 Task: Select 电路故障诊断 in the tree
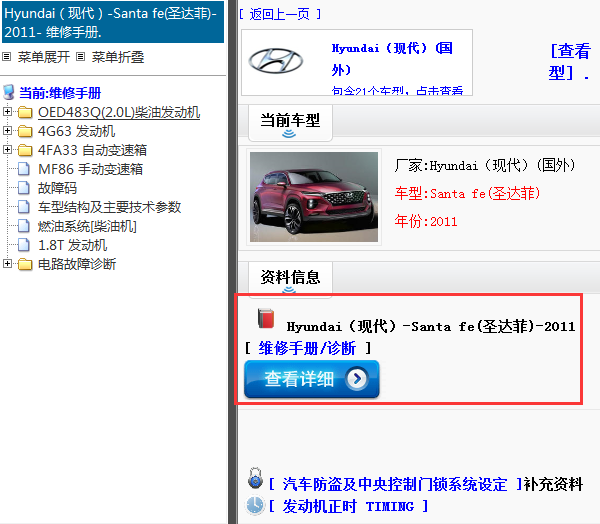(77, 264)
